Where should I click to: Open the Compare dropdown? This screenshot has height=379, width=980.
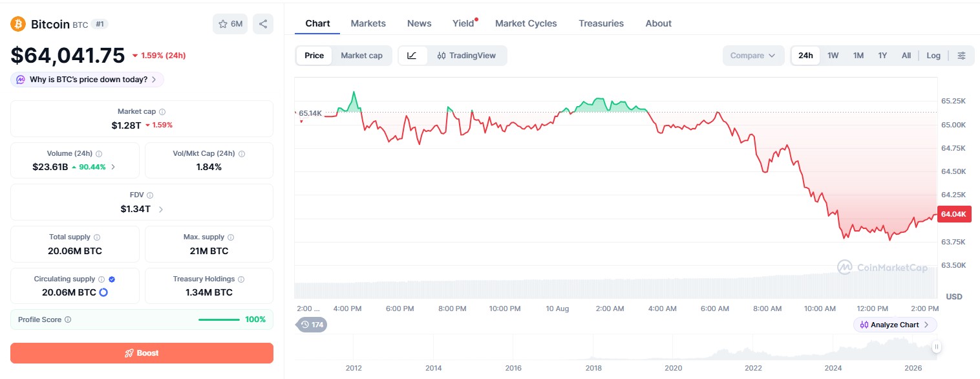click(x=753, y=56)
